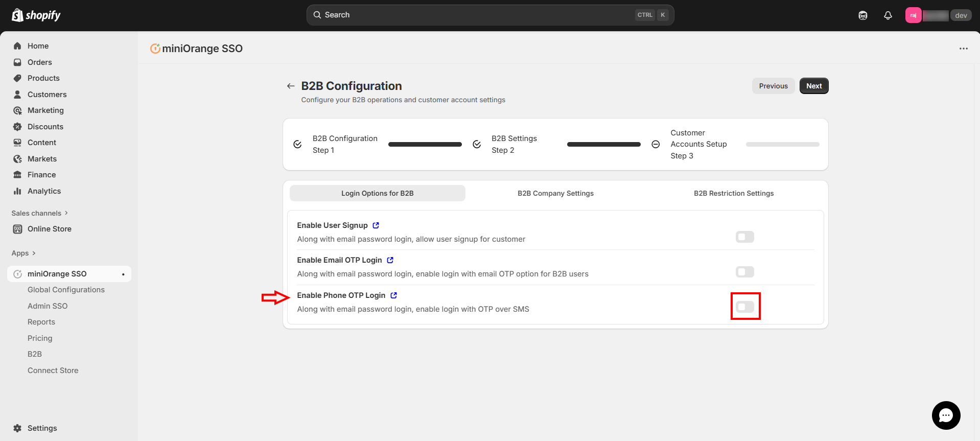The image size is (980, 441).
Task: Open the chat support bubble
Action: coord(946,415)
